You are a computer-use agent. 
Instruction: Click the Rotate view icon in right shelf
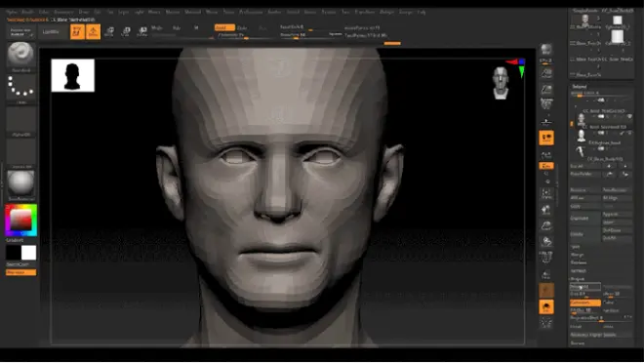tap(546, 241)
